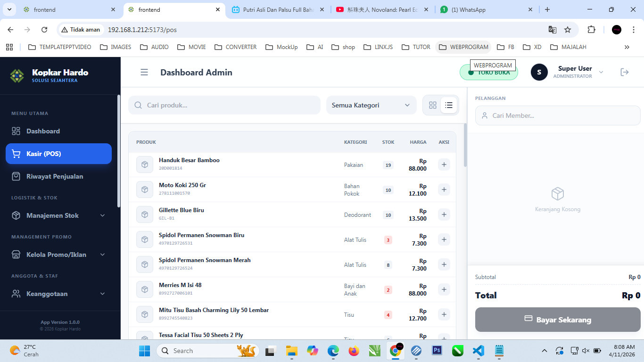Click the Moto Koki 250 Gr product box icon
The image size is (644, 362).
145,189
